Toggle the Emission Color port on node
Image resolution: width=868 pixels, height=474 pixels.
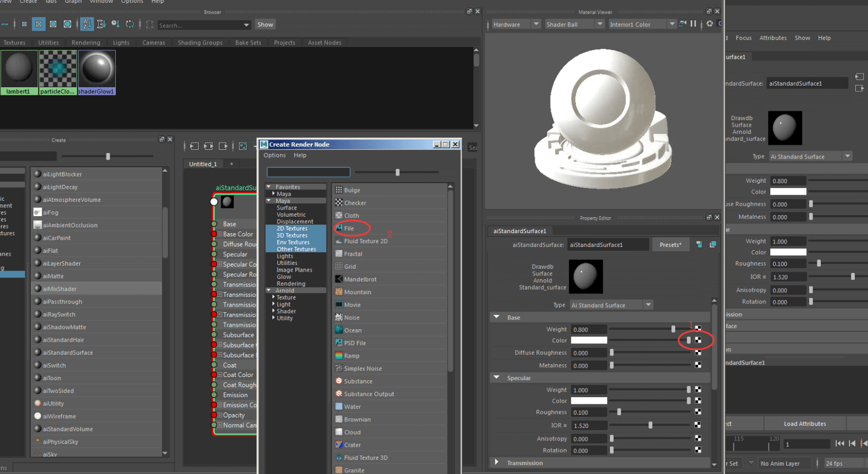(x=214, y=405)
